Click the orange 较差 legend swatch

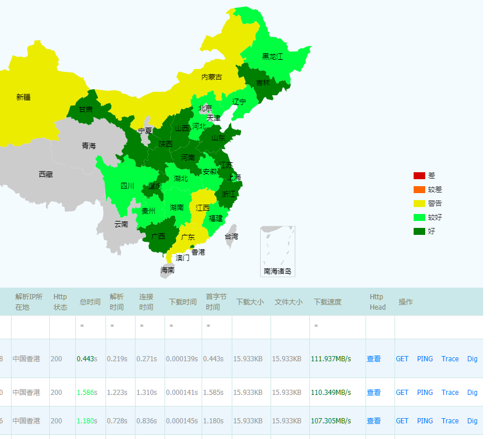[419, 190]
